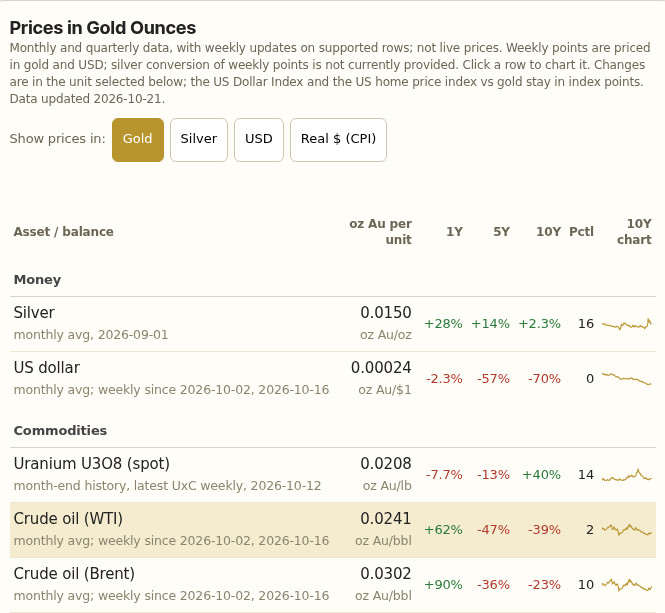Open the US dollar row

[x=333, y=379]
